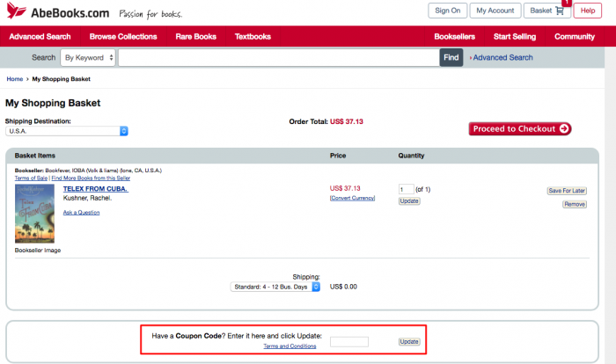616x364 pixels.
Task: Click Update button under quantity
Action: coord(409,201)
